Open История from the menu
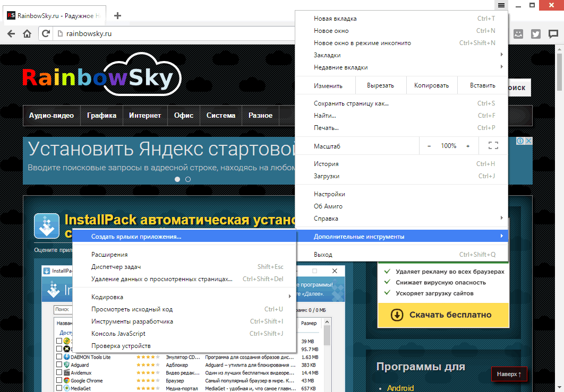564x392 pixels. (x=401, y=164)
